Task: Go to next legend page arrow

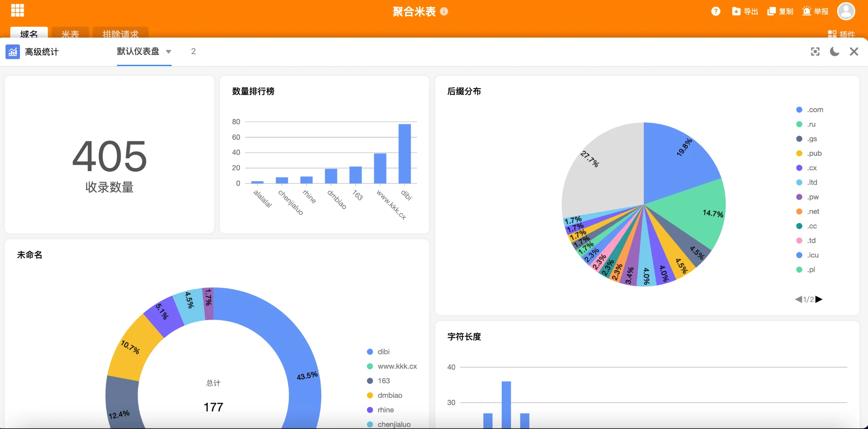Action: [x=819, y=299]
